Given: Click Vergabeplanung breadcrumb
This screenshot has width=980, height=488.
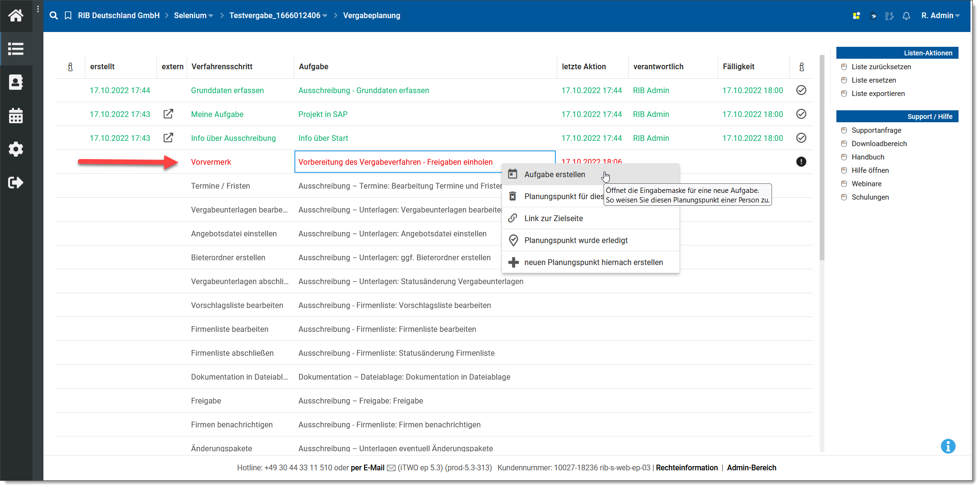Looking at the screenshot, I should coord(372,16).
